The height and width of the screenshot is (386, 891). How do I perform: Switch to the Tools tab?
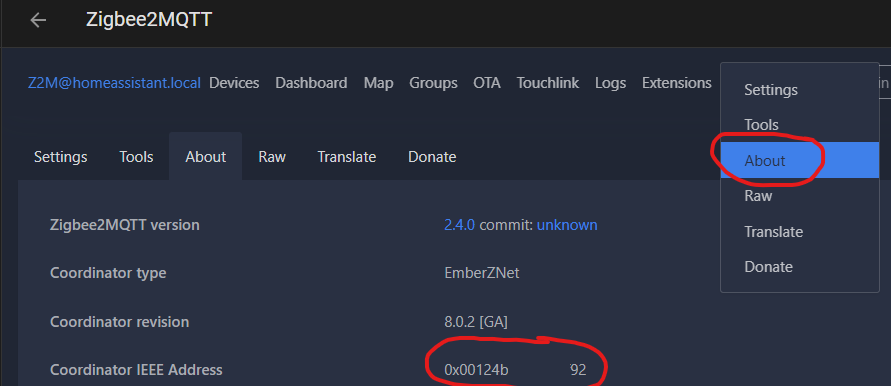point(136,157)
